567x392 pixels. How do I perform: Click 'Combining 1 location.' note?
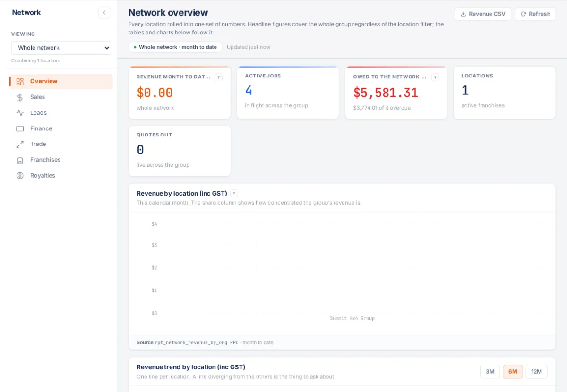pos(35,60)
